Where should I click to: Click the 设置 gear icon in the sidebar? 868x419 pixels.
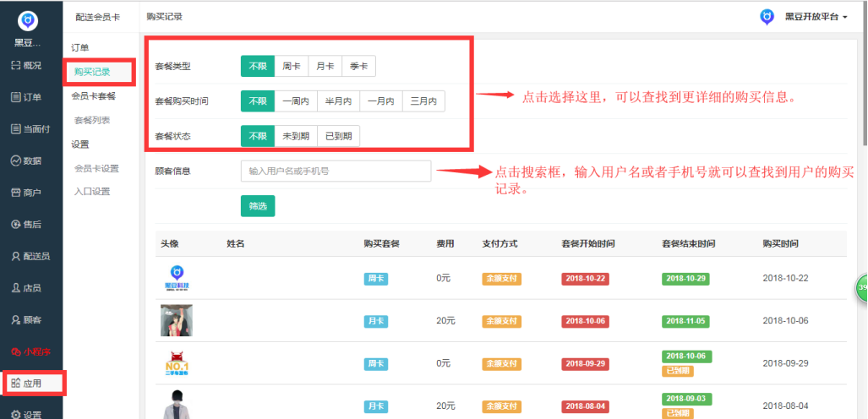tap(15, 415)
